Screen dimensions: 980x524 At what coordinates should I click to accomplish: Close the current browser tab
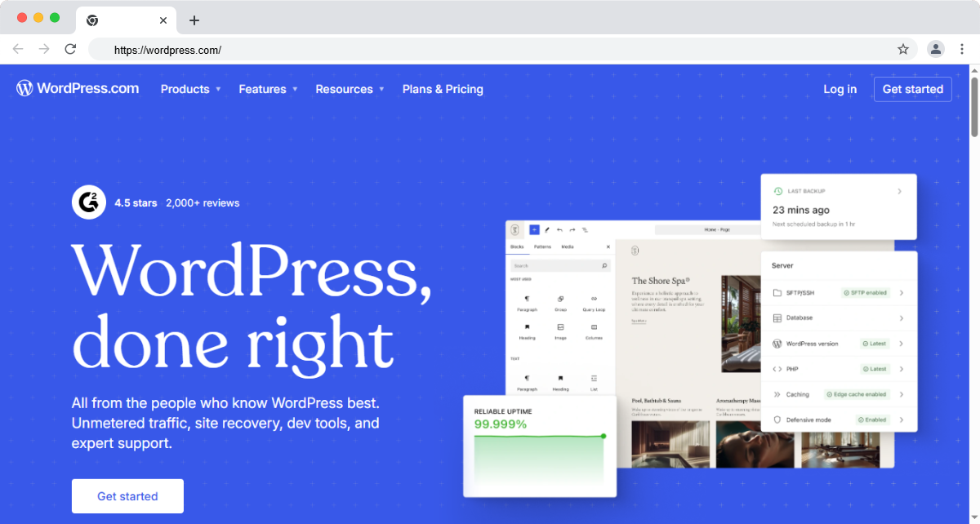coord(163,20)
